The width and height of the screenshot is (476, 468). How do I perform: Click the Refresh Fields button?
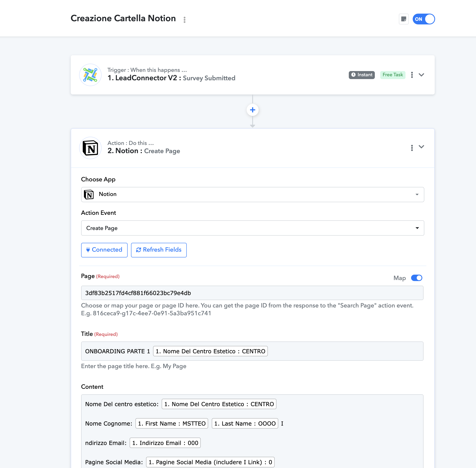point(159,249)
